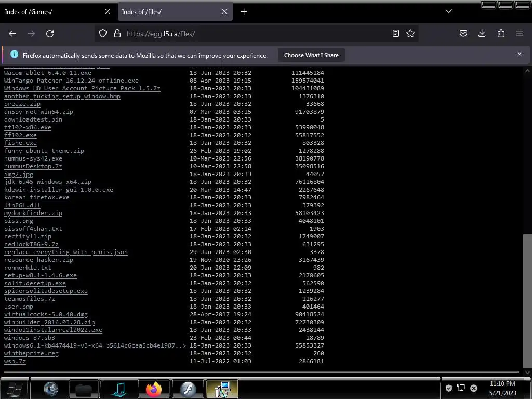Download resource_hacker.zip
532x399 pixels.
click(x=38, y=260)
